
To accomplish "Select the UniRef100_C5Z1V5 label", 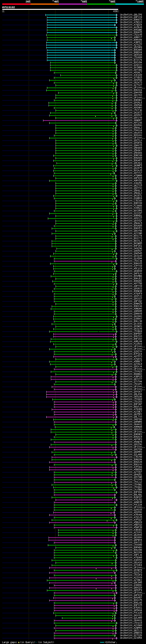I will click(x=131, y=35).
